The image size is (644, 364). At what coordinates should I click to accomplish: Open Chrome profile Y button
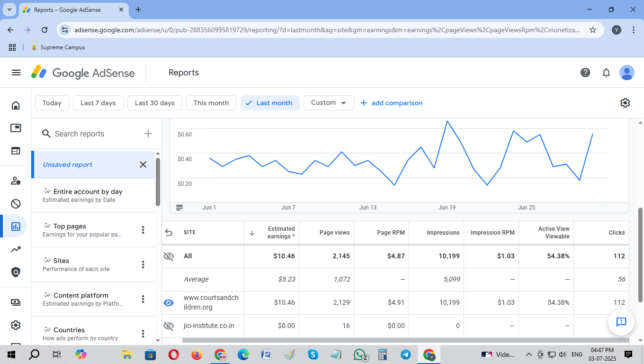coord(616,30)
